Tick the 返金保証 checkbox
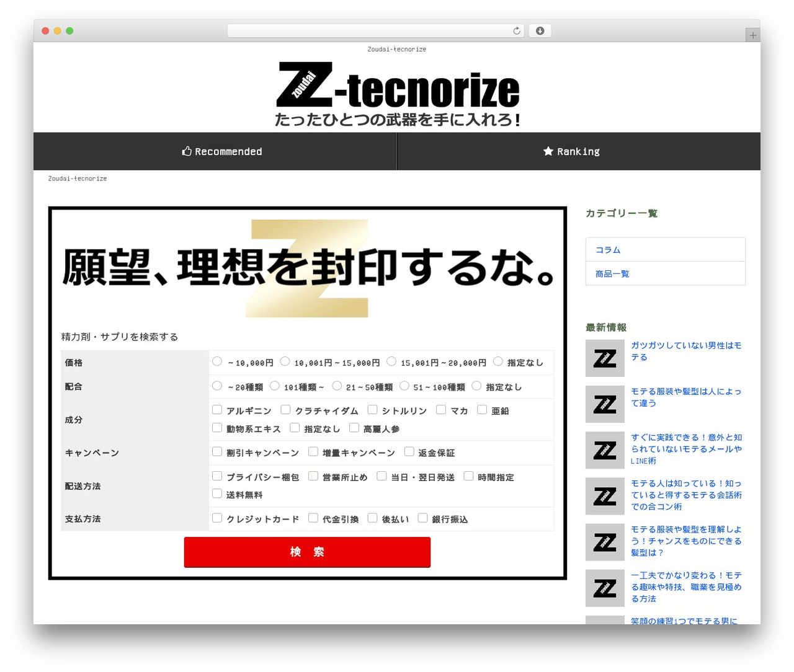Viewport: 794px width, 672px height. (409, 452)
